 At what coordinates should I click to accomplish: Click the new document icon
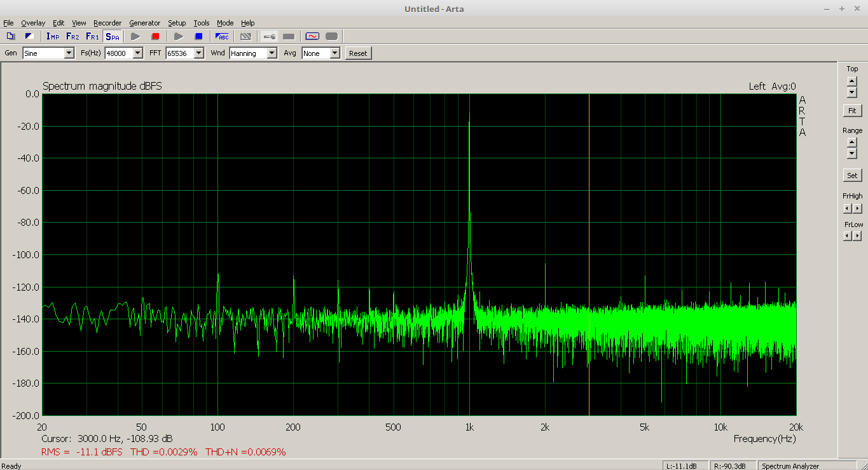pos(11,36)
